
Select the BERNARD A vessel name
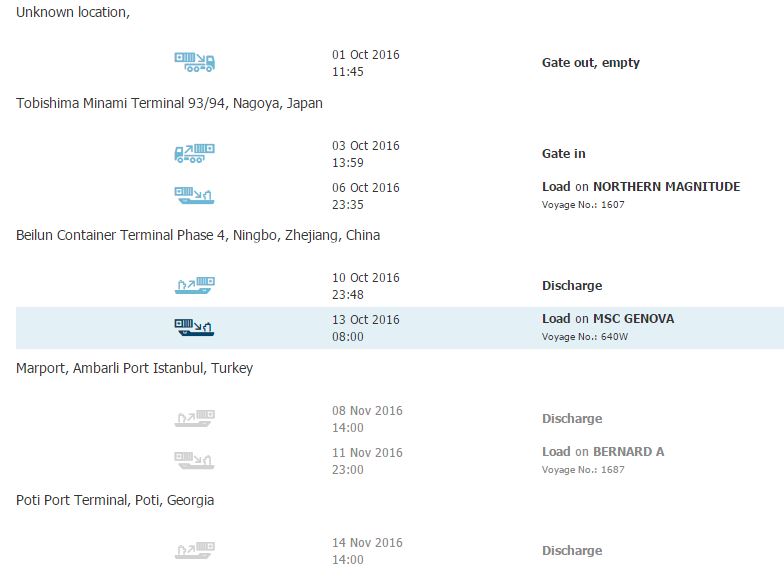pos(628,452)
